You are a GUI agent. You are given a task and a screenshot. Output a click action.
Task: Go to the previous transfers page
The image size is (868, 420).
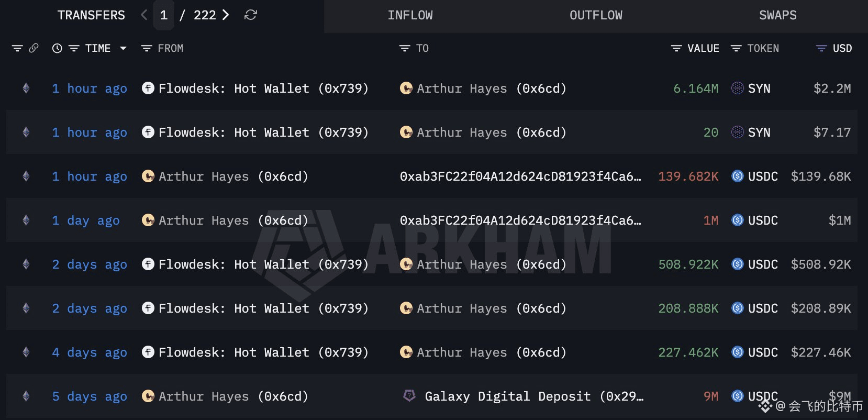[x=144, y=15]
